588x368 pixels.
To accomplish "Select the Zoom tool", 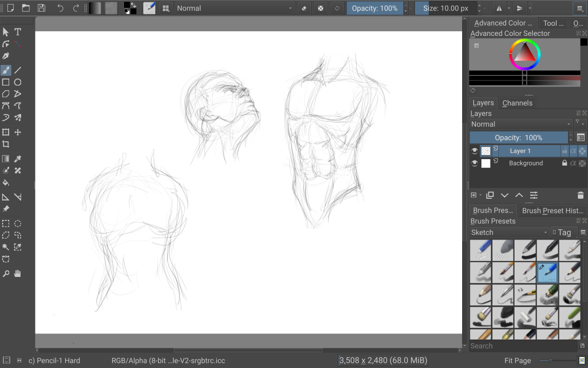I will click(x=6, y=274).
